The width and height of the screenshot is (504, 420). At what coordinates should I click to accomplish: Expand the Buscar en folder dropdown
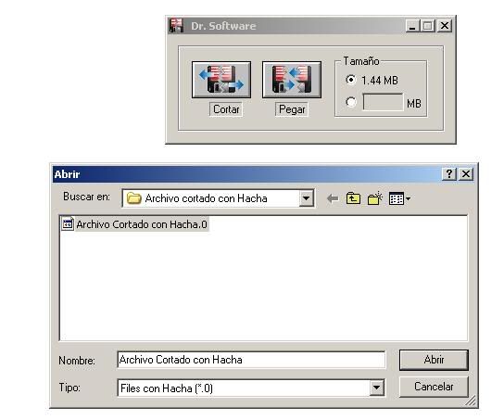pyautogui.click(x=306, y=198)
